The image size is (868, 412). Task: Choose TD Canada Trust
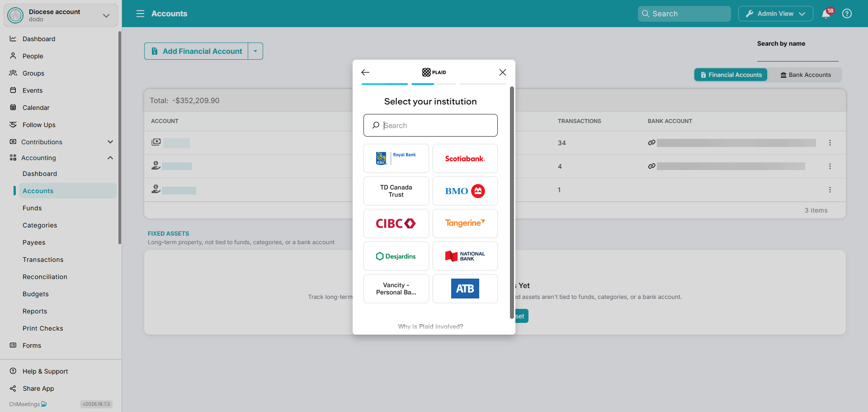[x=396, y=191]
